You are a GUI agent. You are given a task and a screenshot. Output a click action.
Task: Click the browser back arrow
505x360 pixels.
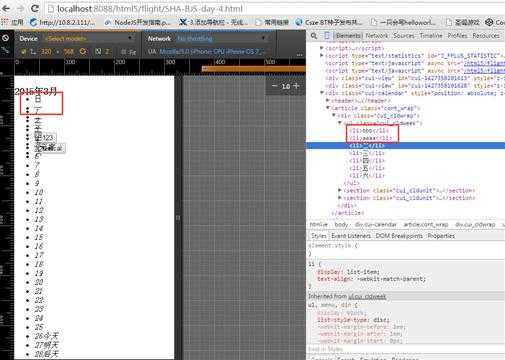(6, 8)
